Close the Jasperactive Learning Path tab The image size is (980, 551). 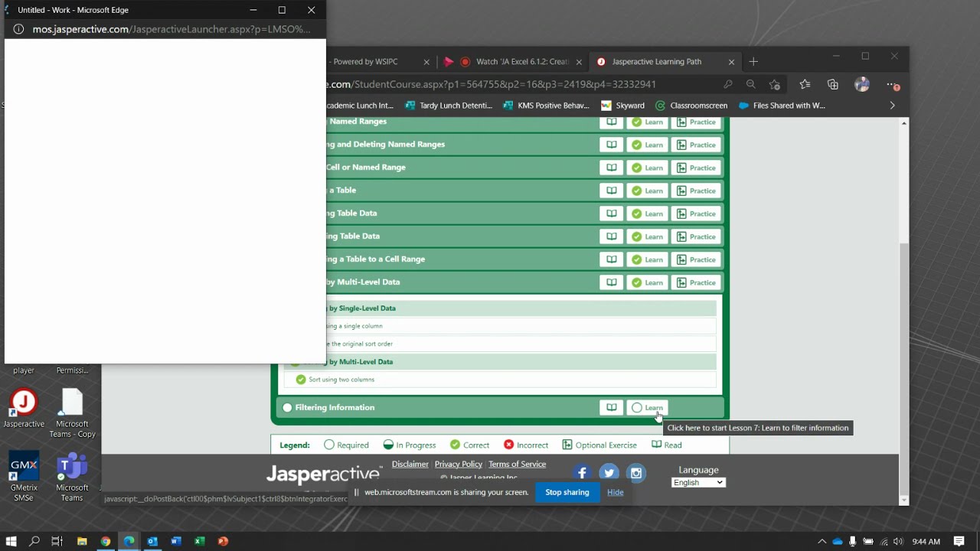pos(731,62)
